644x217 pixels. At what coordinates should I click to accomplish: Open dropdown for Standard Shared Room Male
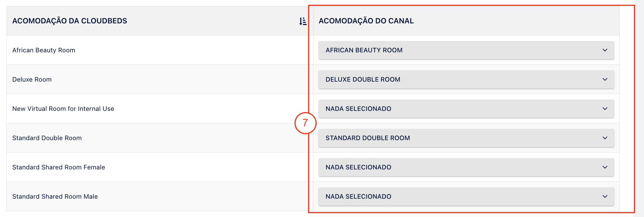[466, 197]
